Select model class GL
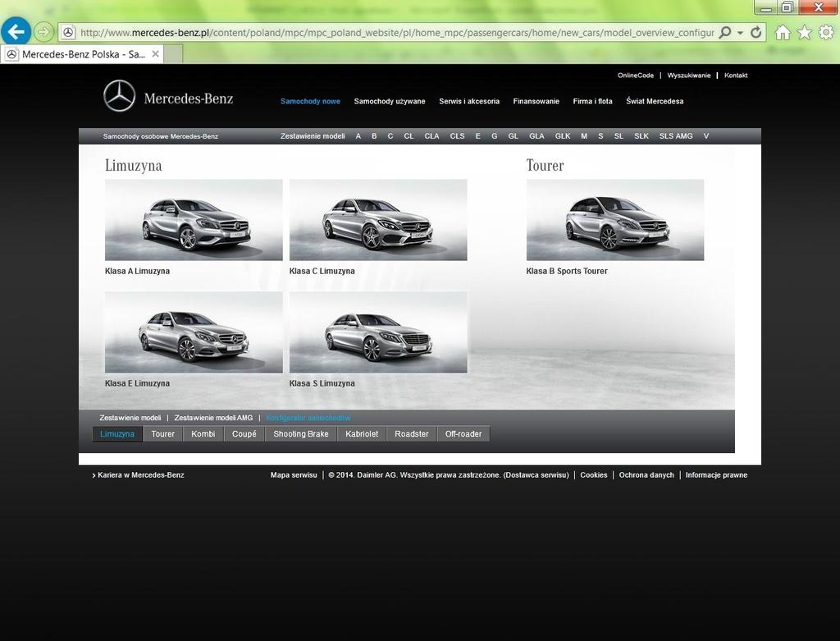Image resolution: width=840 pixels, height=641 pixels. pyautogui.click(x=514, y=136)
